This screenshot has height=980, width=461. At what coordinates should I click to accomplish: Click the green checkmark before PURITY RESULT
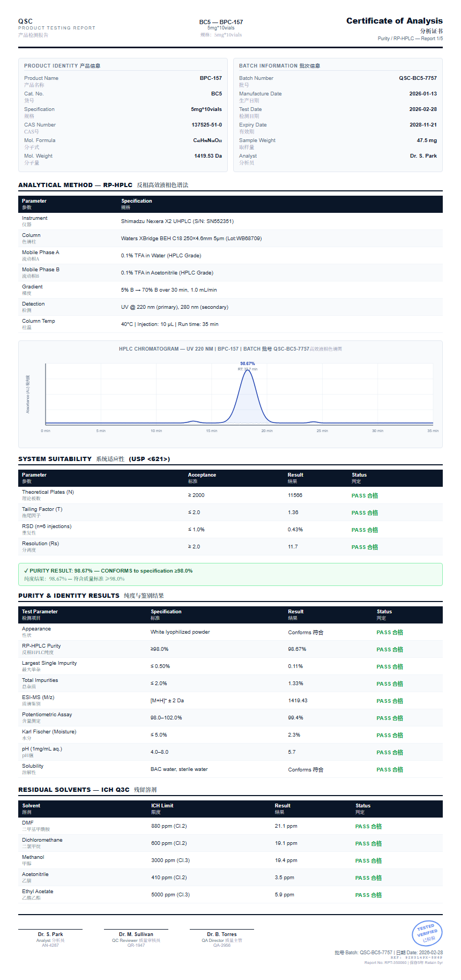click(26, 571)
